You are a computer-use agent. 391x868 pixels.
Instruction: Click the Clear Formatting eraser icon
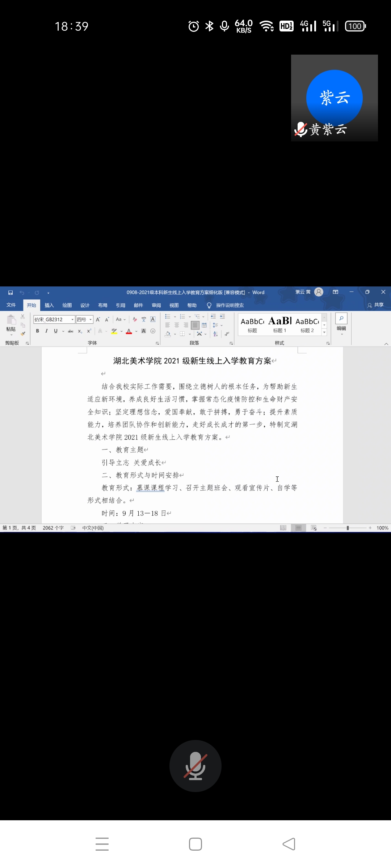pyautogui.click(x=135, y=319)
